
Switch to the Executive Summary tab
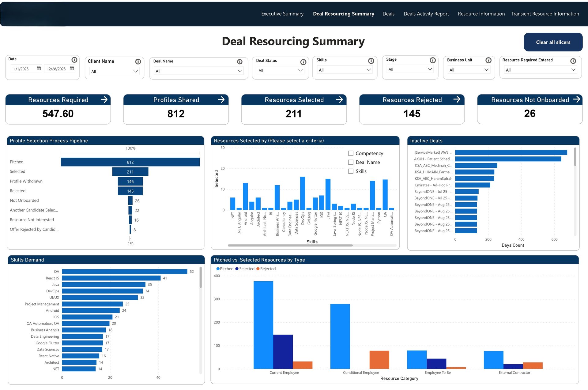tap(282, 14)
